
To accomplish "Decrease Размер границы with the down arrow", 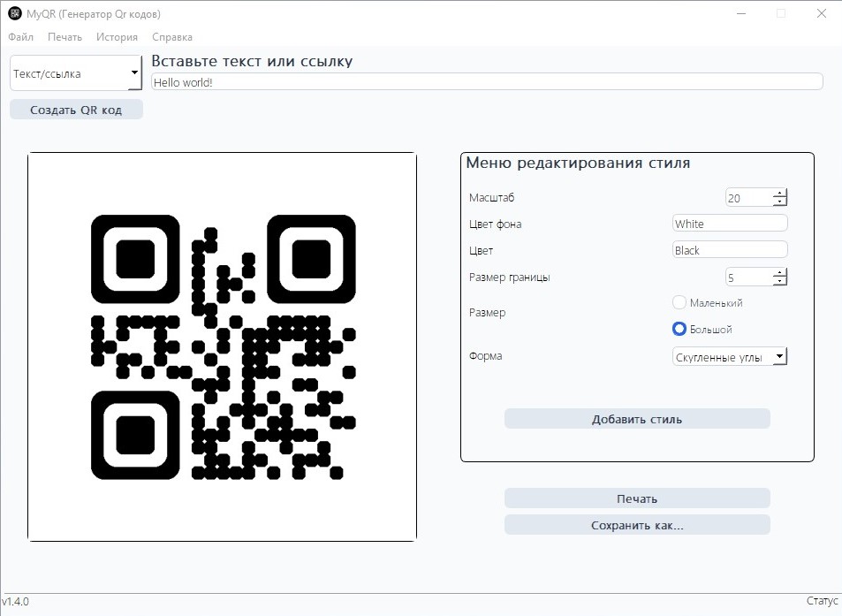I will pos(780,281).
